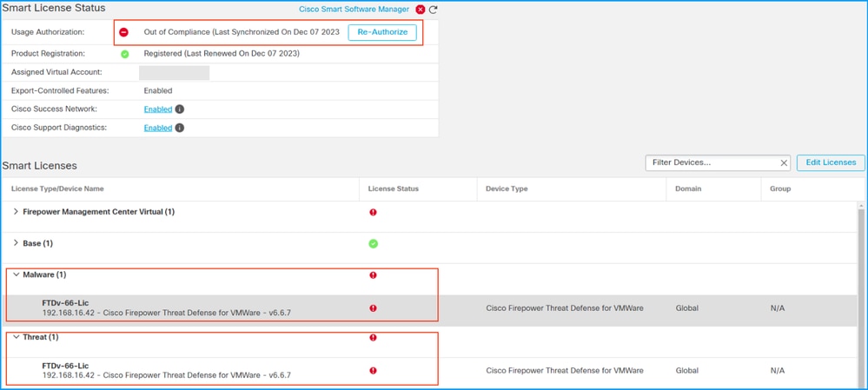Click the error icon on FTDv-66-Lic under Threat

pyautogui.click(x=373, y=371)
